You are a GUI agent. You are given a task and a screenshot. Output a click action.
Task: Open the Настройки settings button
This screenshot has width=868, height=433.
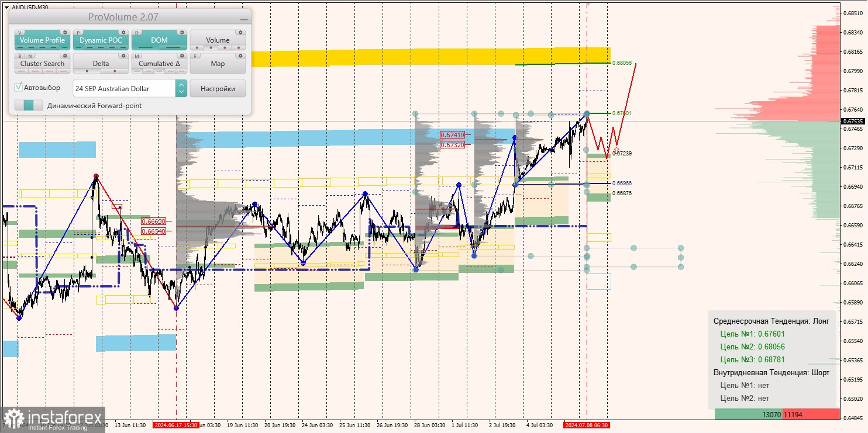pyautogui.click(x=218, y=89)
